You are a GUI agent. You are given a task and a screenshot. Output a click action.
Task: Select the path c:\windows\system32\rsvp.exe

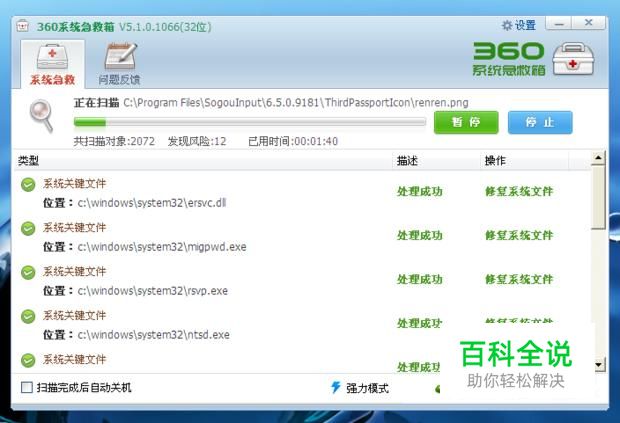pyautogui.click(x=153, y=291)
